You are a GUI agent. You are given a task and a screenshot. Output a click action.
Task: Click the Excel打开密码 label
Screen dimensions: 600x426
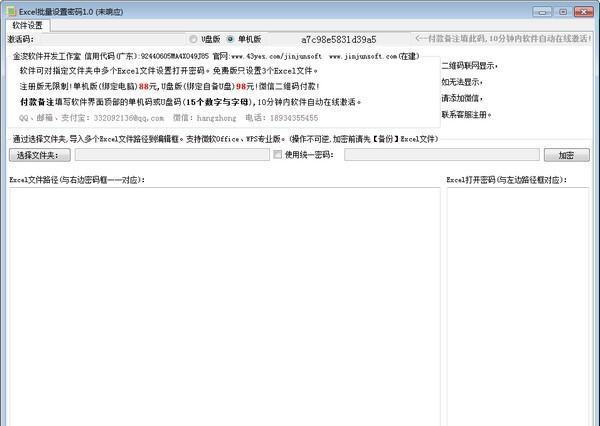click(507, 180)
